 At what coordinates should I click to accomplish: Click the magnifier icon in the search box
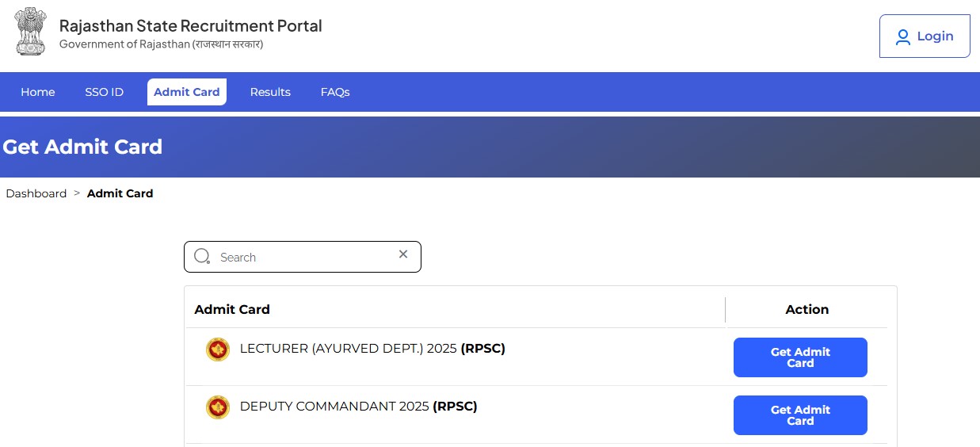click(202, 256)
